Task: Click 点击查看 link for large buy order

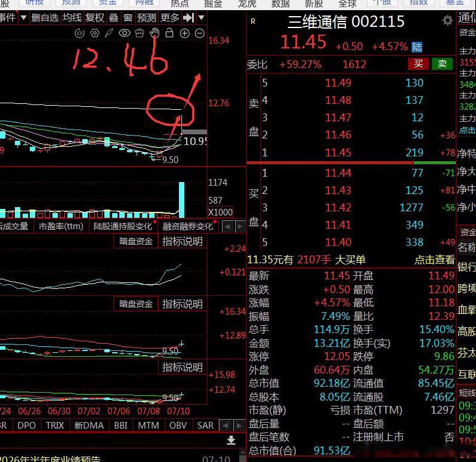Action: [x=434, y=260]
